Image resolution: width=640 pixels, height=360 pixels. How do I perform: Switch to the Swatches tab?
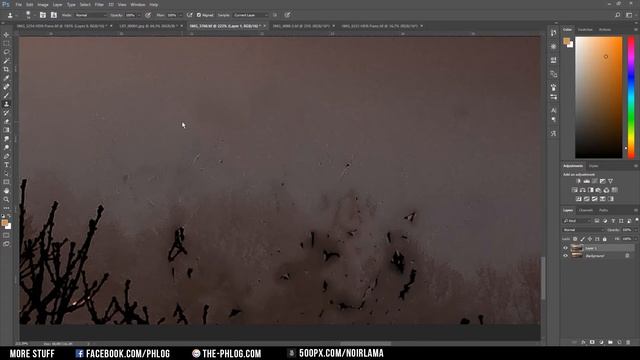point(585,30)
